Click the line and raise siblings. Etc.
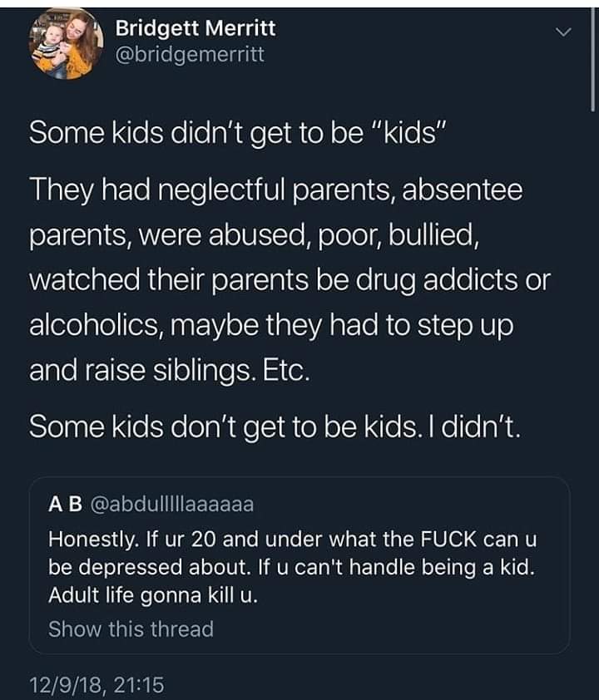Viewport: 599px width, 700px height. pyautogui.click(x=170, y=367)
